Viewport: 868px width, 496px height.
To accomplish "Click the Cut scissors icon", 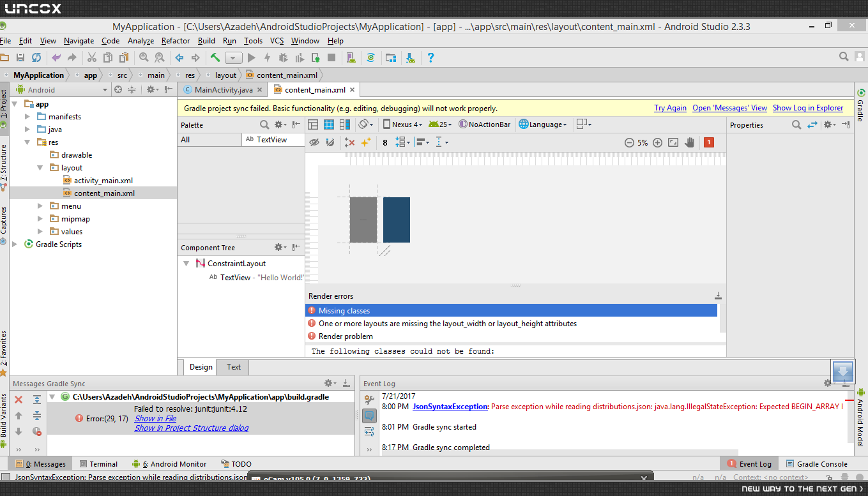I will pos(91,57).
